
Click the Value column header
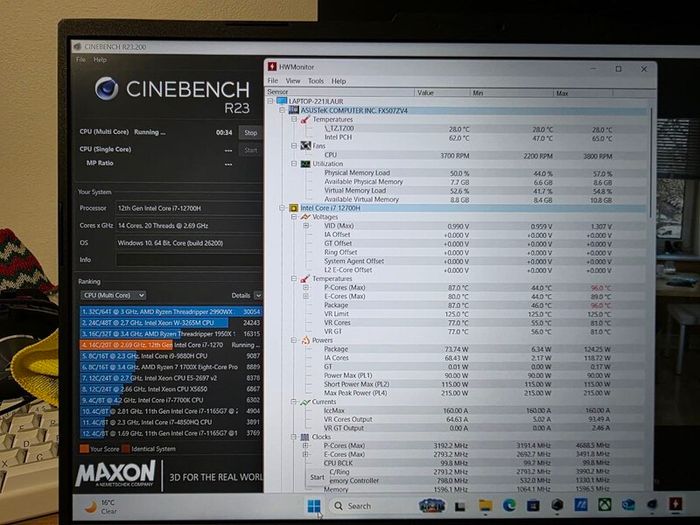[x=442, y=92]
